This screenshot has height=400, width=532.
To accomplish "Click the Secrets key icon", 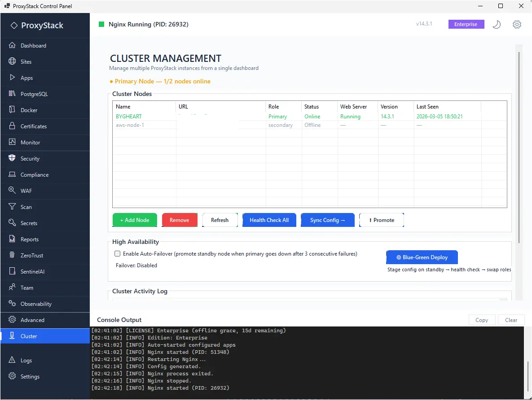I will 12,223.
